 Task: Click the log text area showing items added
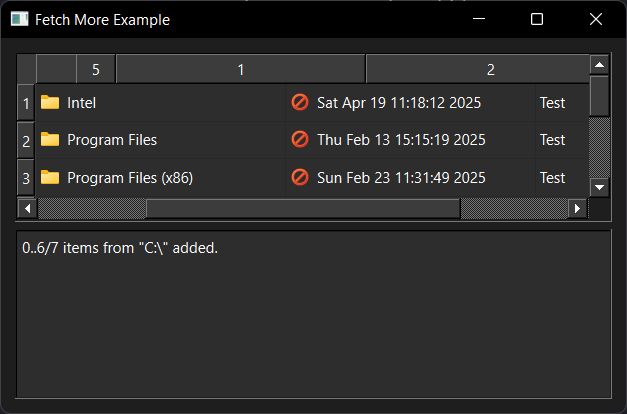pos(314,314)
